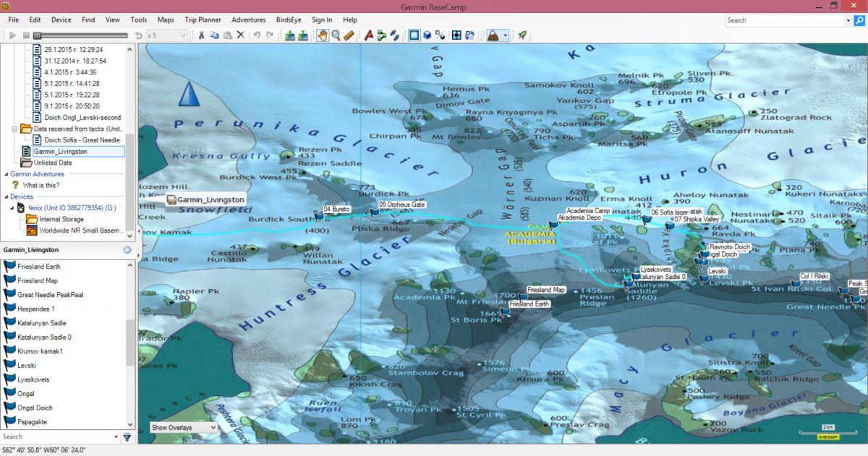Click the filter funnel icon

(127, 436)
